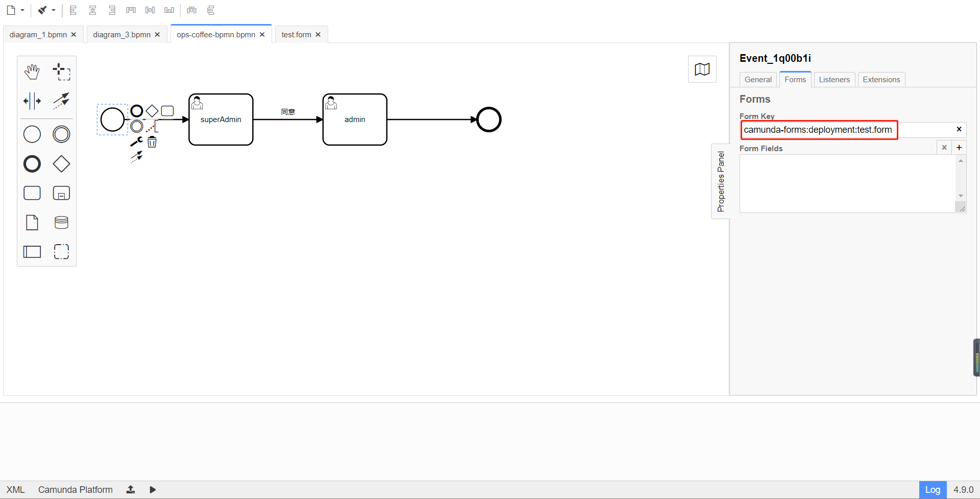Screen dimensions: 980x499
Task: Open the color dropdown beside the brush icon
Action: click(x=53, y=10)
